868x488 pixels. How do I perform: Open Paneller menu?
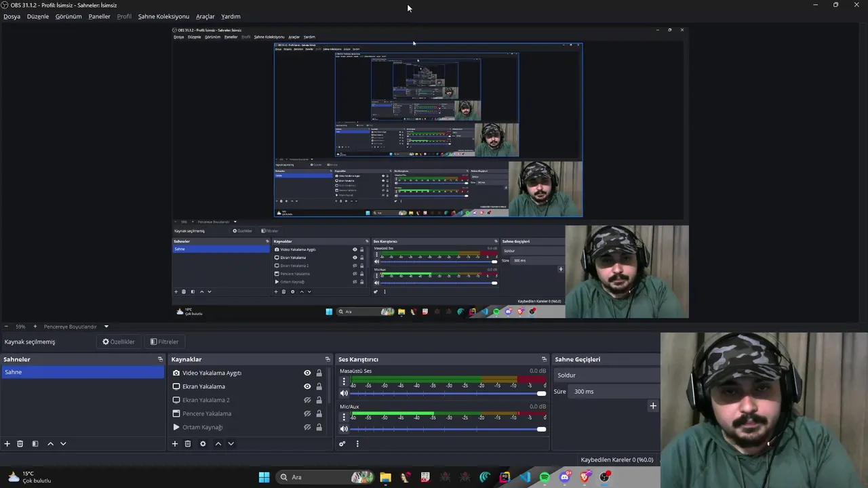point(99,16)
